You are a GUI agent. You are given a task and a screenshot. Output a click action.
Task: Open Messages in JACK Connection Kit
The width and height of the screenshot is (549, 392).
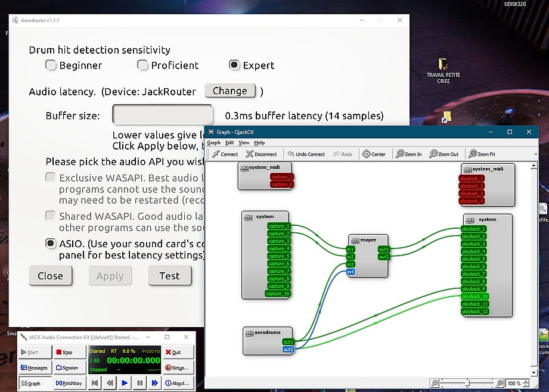(35, 368)
